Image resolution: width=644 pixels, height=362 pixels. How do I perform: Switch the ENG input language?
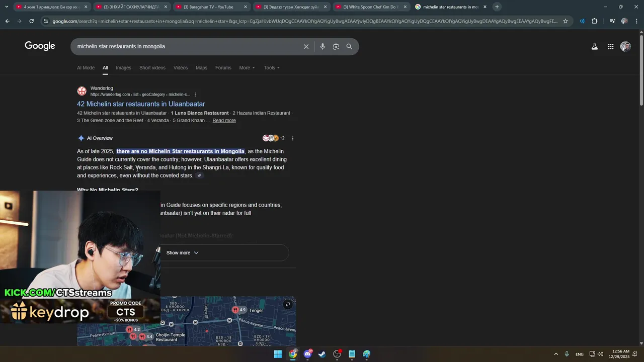click(580, 354)
